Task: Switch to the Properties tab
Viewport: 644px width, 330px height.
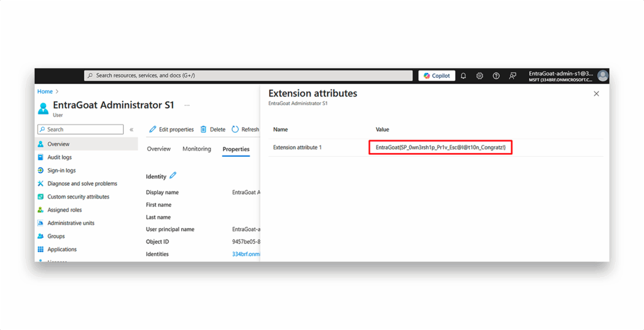Action: pos(236,149)
